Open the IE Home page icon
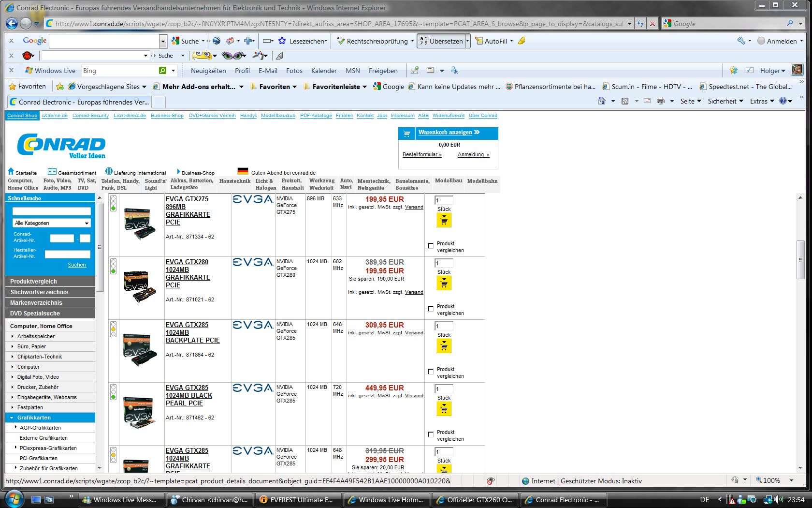 (602, 101)
